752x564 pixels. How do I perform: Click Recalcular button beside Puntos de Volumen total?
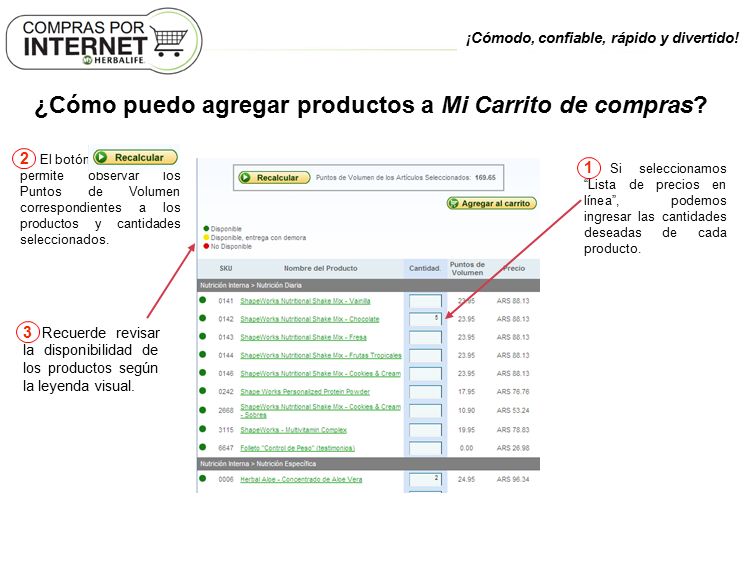pyautogui.click(x=274, y=177)
